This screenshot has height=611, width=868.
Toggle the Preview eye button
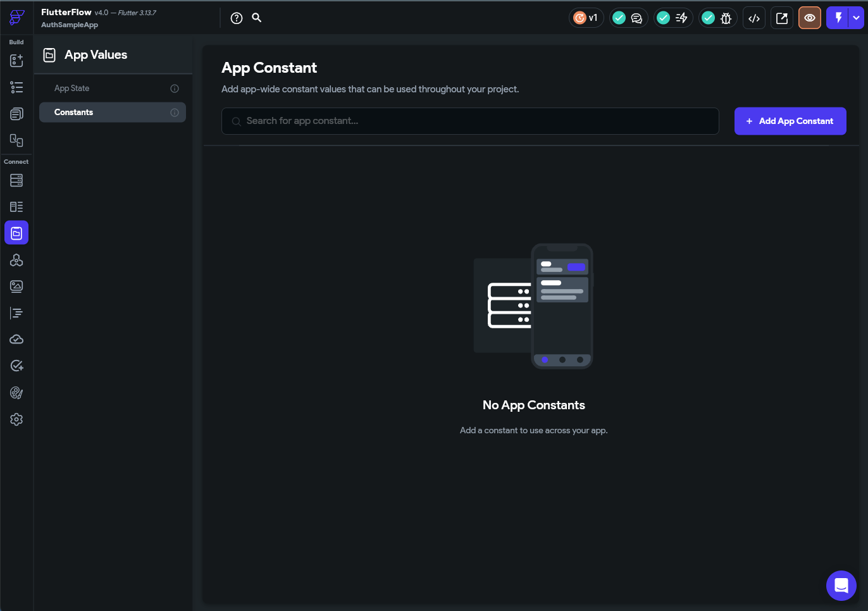pyautogui.click(x=810, y=18)
